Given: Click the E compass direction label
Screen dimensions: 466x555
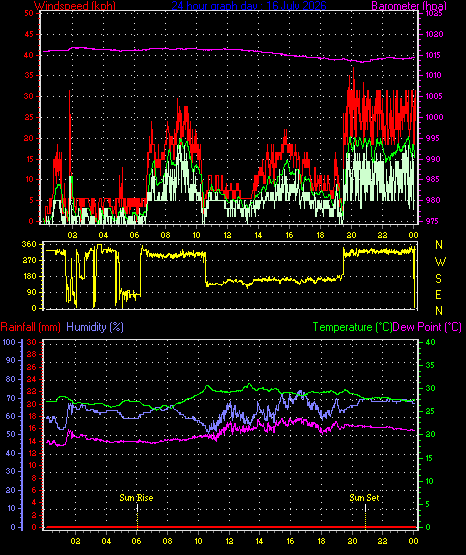Looking at the screenshot, I should coord(438,294).
